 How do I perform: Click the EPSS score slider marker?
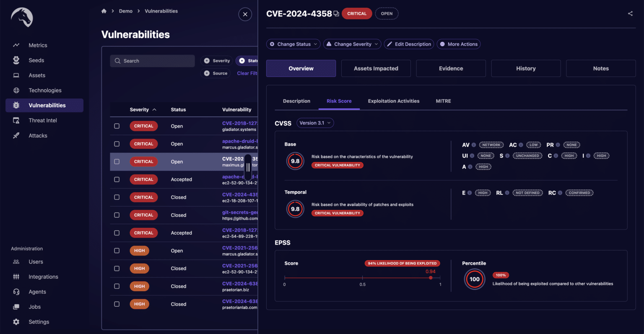430,277
